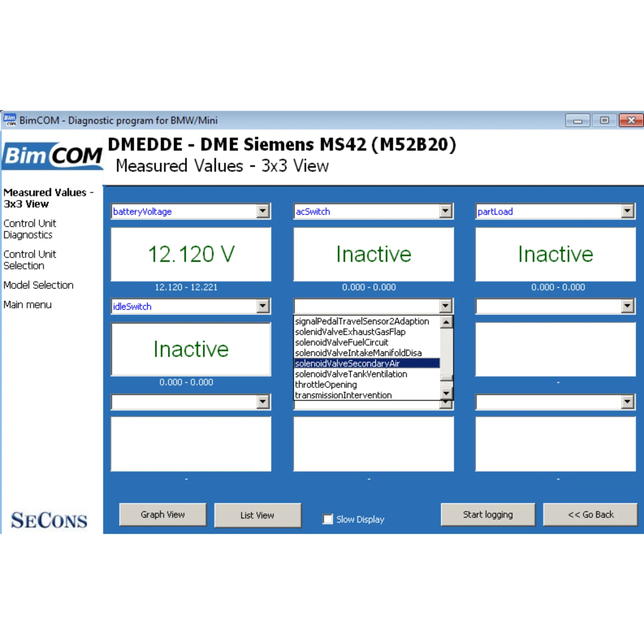Go to Control Unit Selection
The height and width of the screenshot is (644, 644).
30,260
